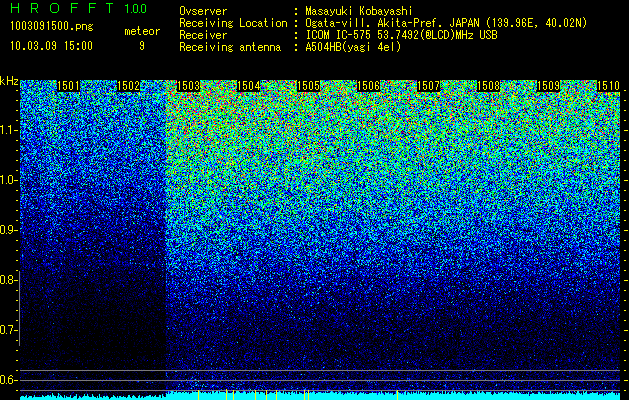Image resolution: width=629 pixels, height=400 pixels.
Task: Click the Receiving antenna label
Action: point(230,47)
